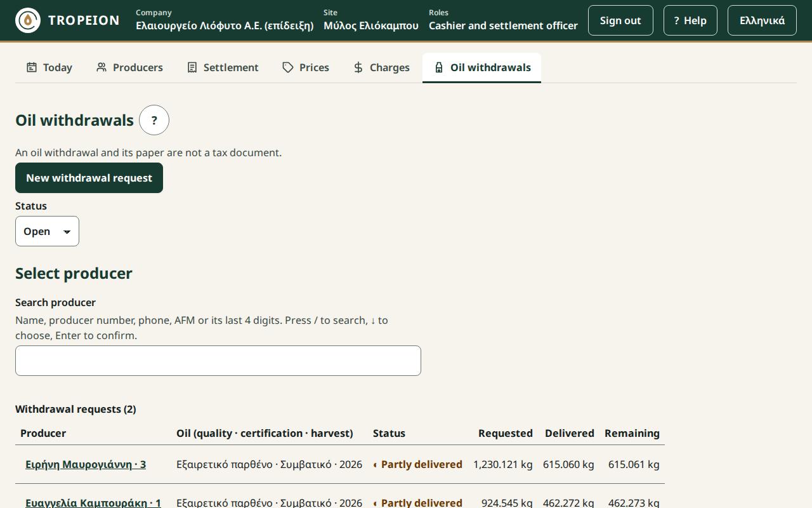Click New withdrawal request button
Image resolution: width=812 pixels, height=508 pixels.
pyautogui.click(x=89, y=178)
